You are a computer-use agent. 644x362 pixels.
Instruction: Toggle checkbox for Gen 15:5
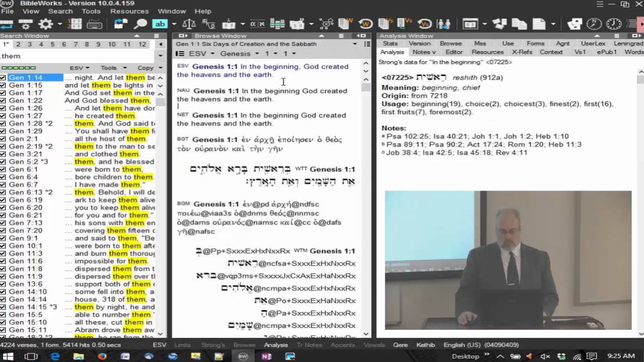coord(3,315)
